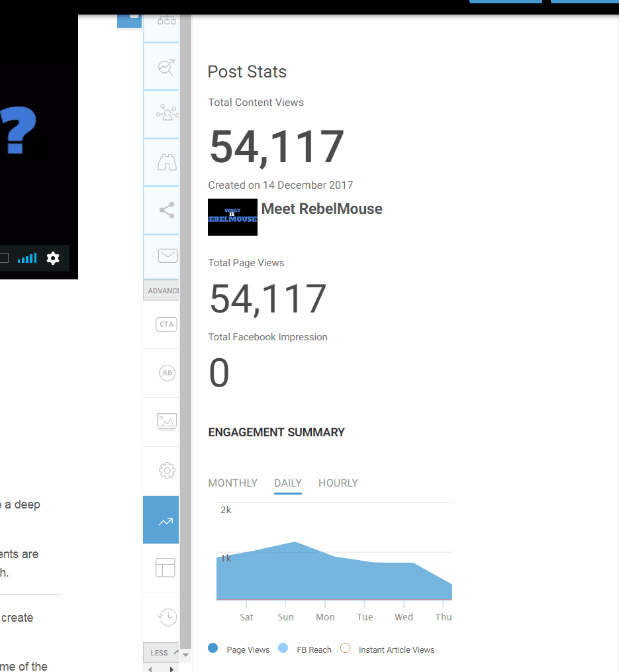
Task: Toggle Instant Article Views legend item
Action: point(388,650)
